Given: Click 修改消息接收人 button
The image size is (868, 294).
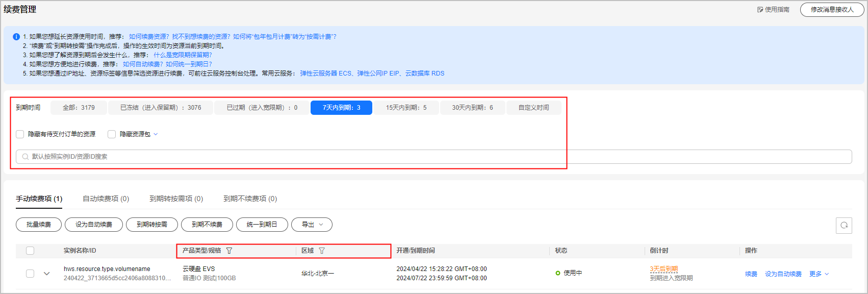Looking at the screenshot, I should tap(832, 10).
